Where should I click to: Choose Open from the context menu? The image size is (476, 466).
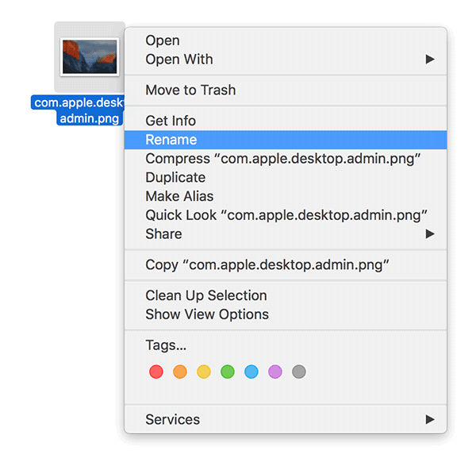click(163, 40)
